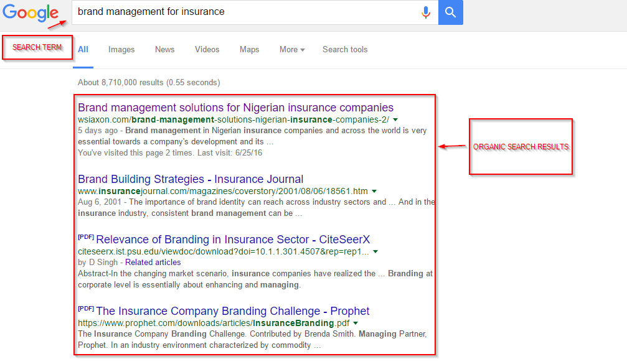Switch to the Images tab

pos(121,50)
